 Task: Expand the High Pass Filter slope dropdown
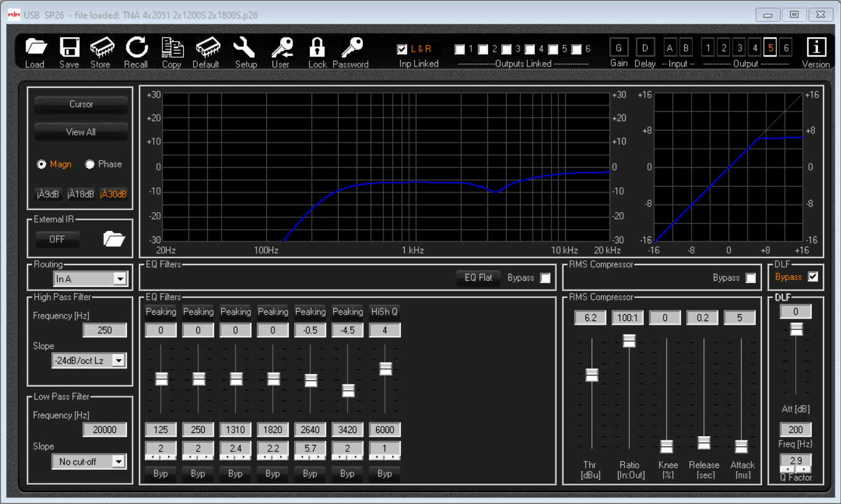(x=118, y=360)
